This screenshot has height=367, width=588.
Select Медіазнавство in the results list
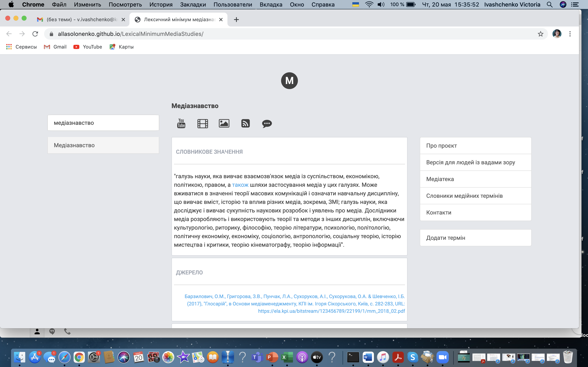click(103, 145)
